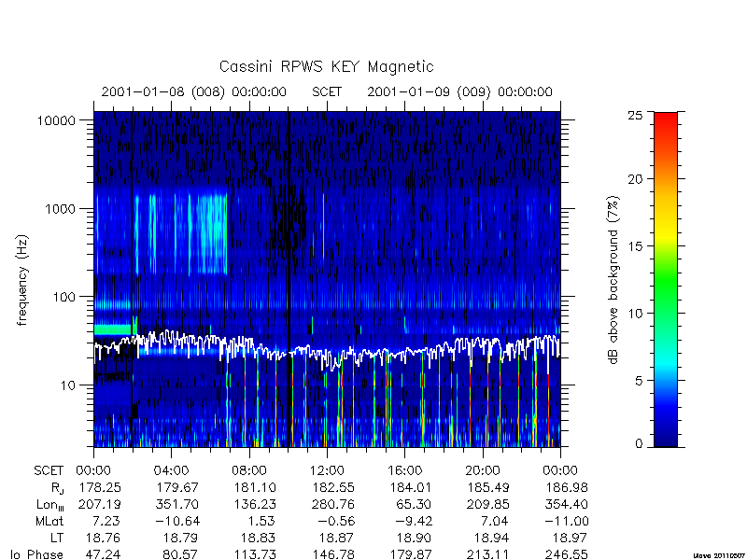The height and width of the screenshot is (560, 747).
Task: Click the MLat value -9.42
Action: point(413,522)
